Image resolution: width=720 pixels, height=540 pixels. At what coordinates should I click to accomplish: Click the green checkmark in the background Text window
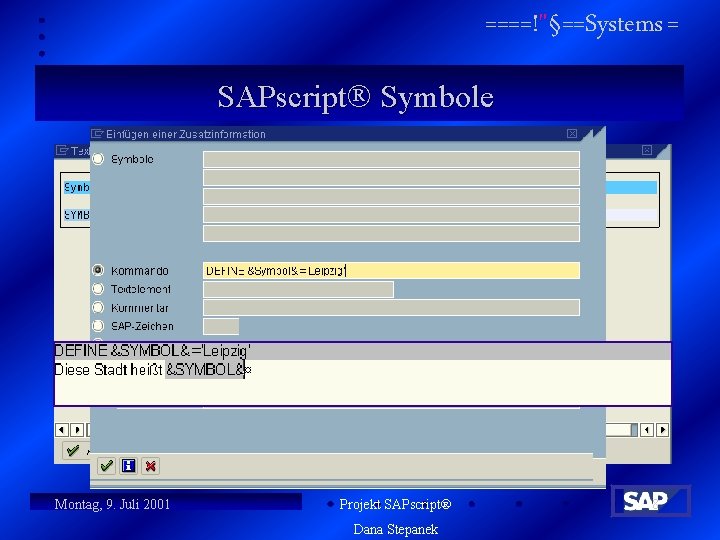(x=73, y=450)
